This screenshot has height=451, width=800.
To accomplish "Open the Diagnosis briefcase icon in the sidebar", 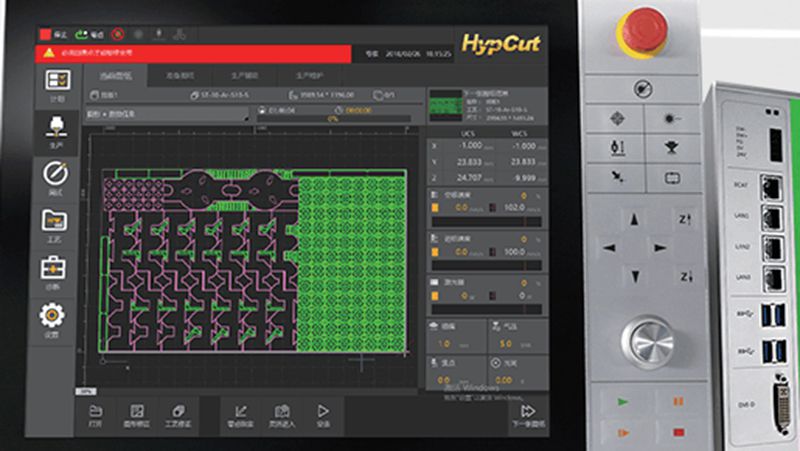I will (x=57, y=271).
